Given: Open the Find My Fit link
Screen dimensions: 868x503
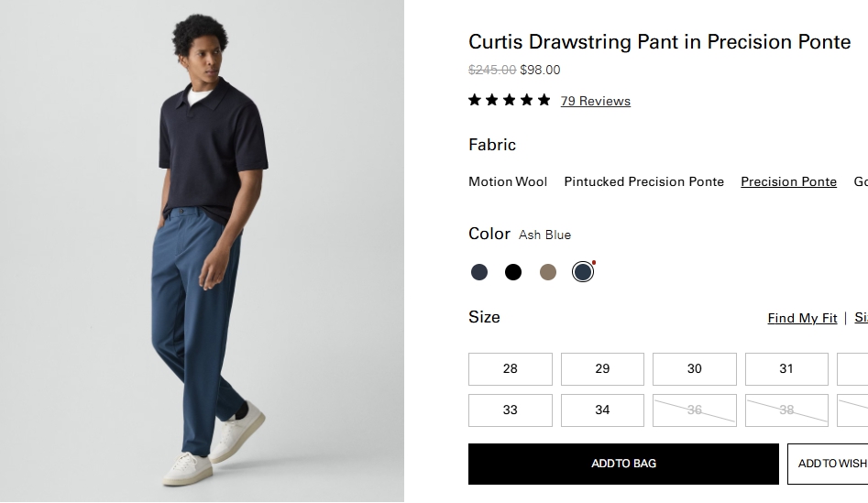Looking at the screenshot, I should click(x=802, y=318).
